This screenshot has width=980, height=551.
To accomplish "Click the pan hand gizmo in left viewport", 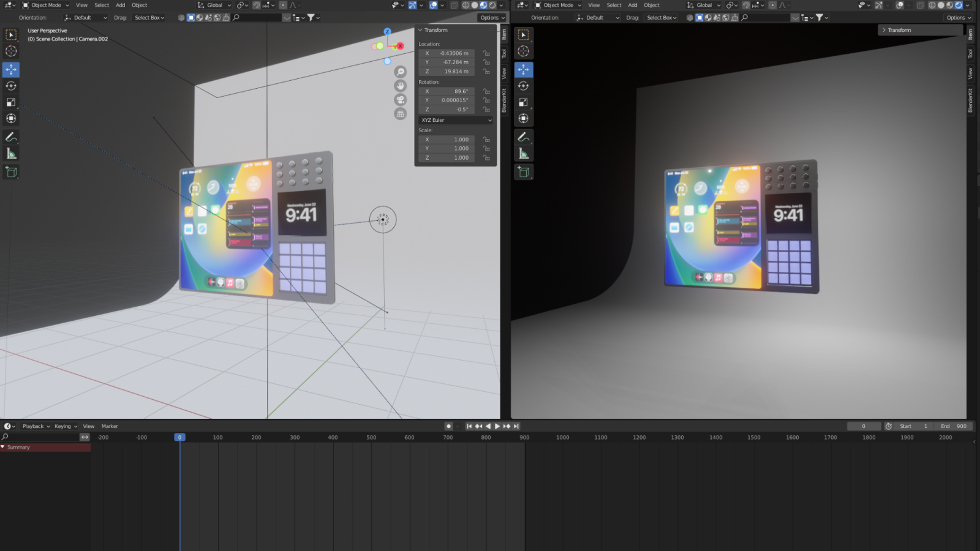I will [401, 86].
